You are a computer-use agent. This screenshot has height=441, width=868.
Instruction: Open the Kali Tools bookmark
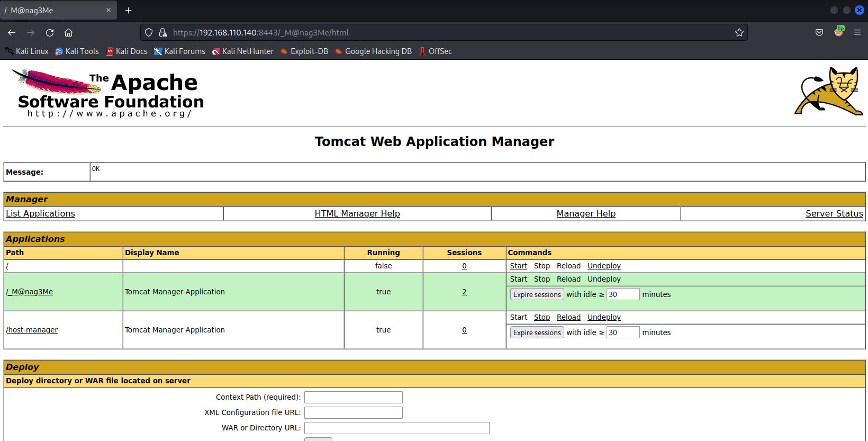pos(77,51)
